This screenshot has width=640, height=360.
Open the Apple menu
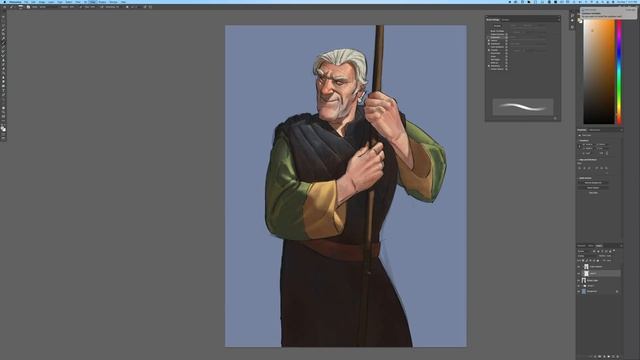click(4, 2)
